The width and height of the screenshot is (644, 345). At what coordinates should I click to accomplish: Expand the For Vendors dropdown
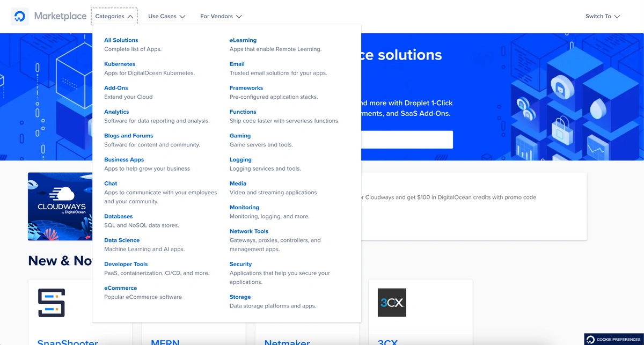pyautogui.click(x=221, y=17)
